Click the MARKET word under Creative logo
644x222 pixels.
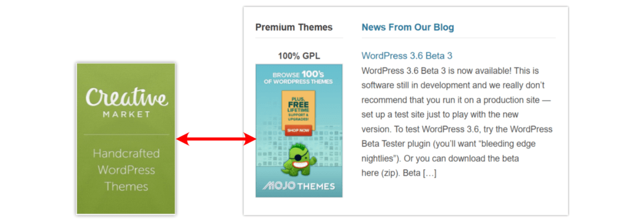[x=126, y=115]
